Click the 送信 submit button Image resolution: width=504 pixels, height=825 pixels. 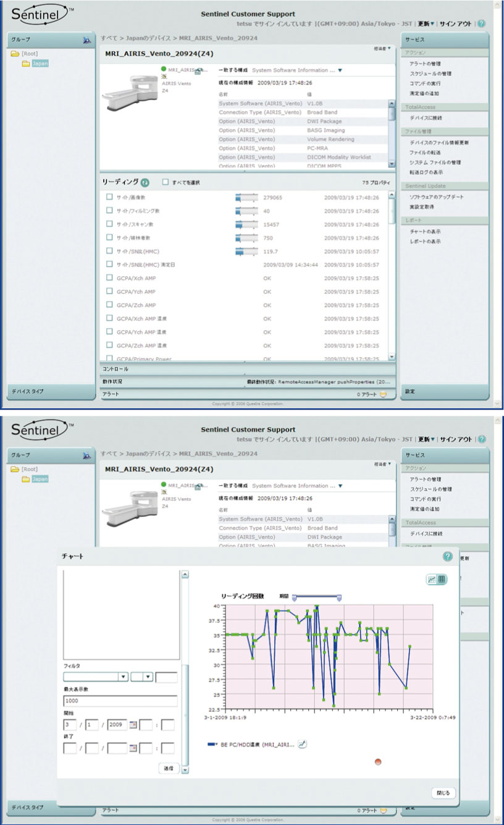click(167, 769)
